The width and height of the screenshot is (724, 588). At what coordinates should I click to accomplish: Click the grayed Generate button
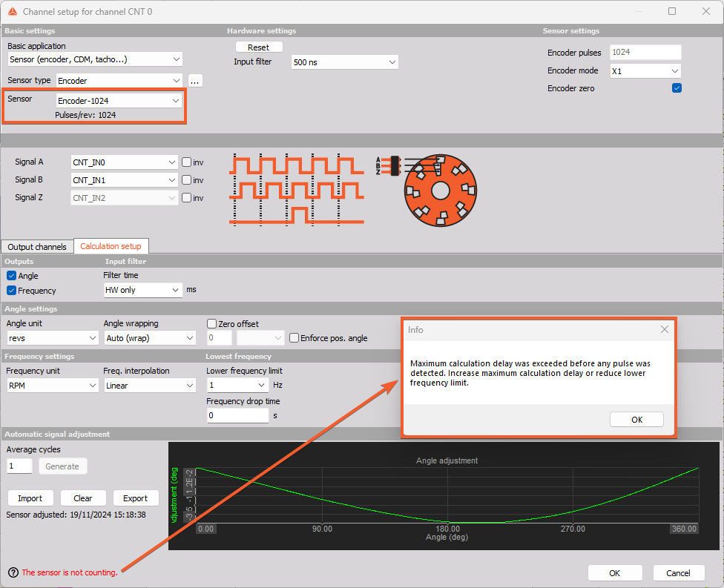coord(62,466)
